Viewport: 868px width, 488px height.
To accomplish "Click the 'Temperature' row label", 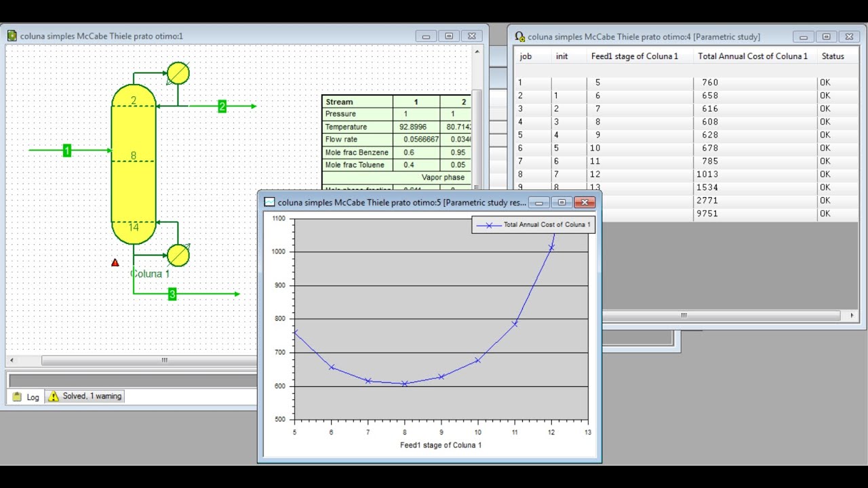I will (x=346, y=127).
